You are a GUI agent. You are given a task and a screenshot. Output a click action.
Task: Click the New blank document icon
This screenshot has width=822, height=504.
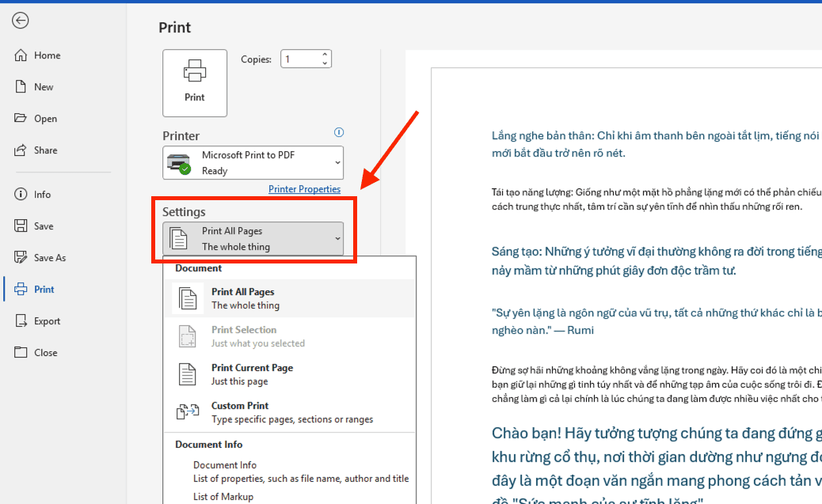[21, 86]
